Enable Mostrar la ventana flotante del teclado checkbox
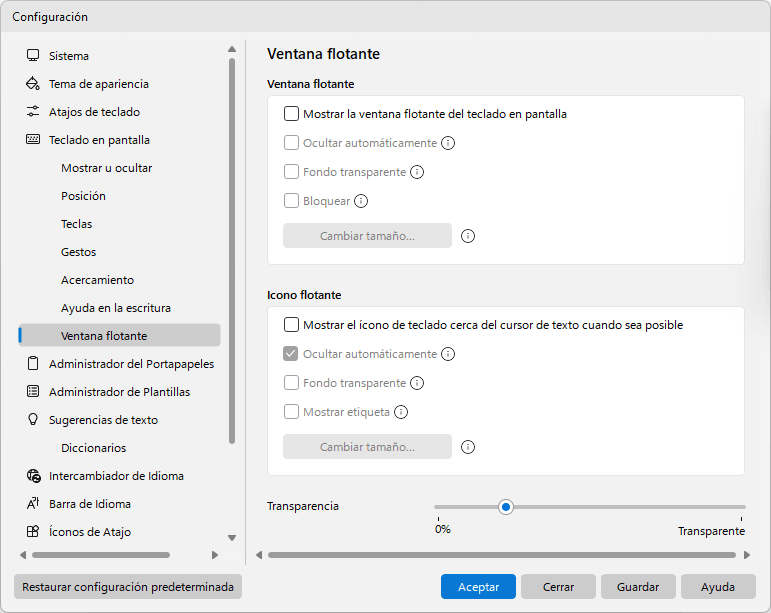The height and width of the screenshot is (613, 771). pyautogui.click(x=292, y=114)
